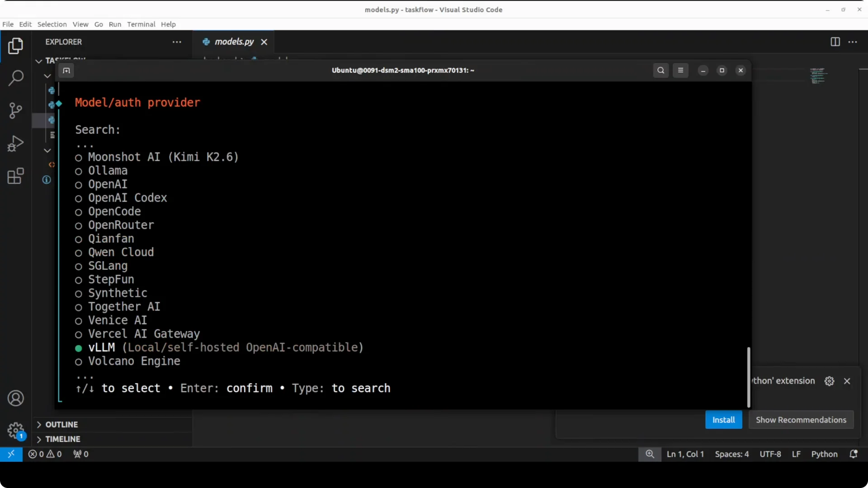
Task: Change indentation via Spaces: 4
Action: pyautogui.click(x=731, y=454)
